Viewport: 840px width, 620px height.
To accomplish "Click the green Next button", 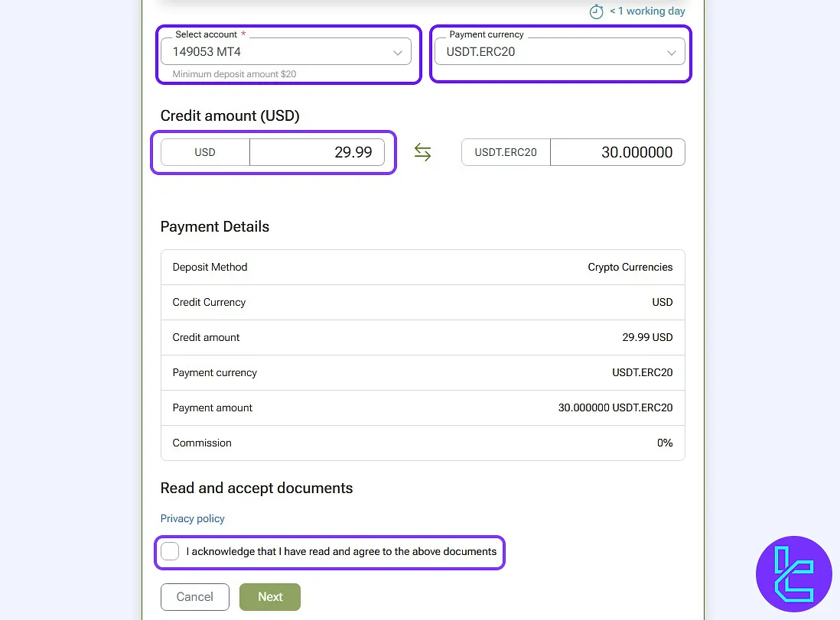I will [x=270, y=597].
